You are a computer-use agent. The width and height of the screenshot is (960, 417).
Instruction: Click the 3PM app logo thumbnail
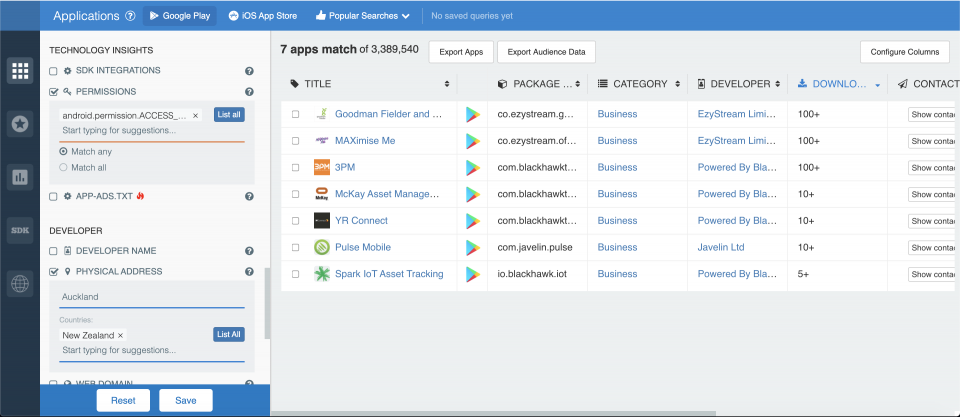coord(321,167)
